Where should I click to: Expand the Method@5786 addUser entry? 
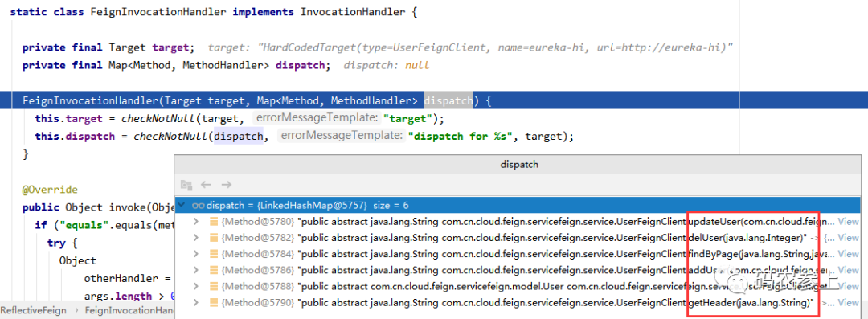point(195,270)
